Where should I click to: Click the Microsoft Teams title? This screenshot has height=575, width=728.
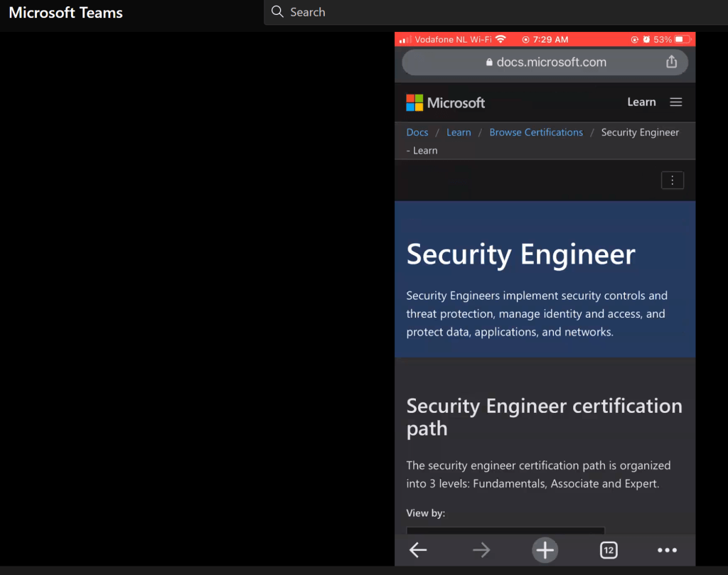point(65,13)
